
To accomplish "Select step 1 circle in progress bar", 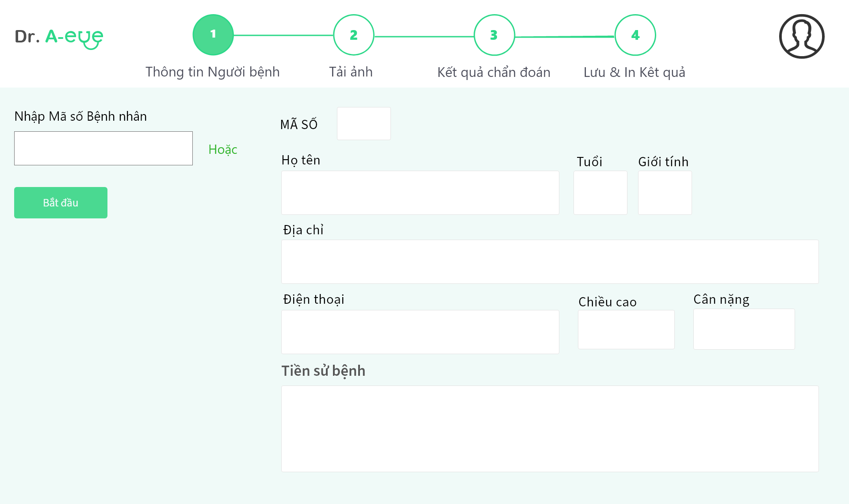I will (213, 35).
